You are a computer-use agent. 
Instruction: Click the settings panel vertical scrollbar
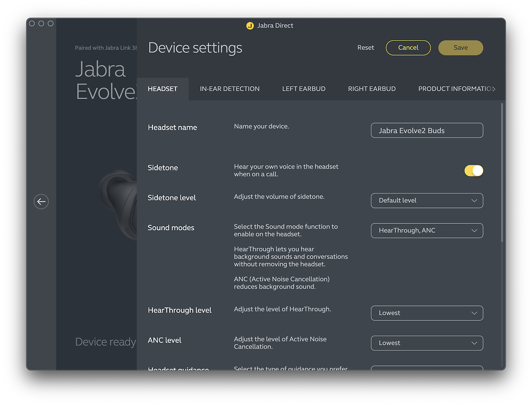502,173
